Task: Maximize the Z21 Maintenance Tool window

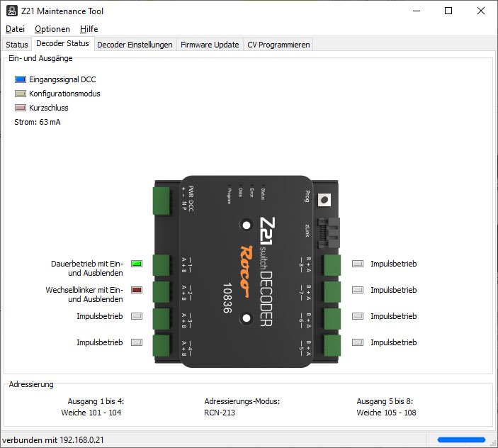Action: (448, 11)
